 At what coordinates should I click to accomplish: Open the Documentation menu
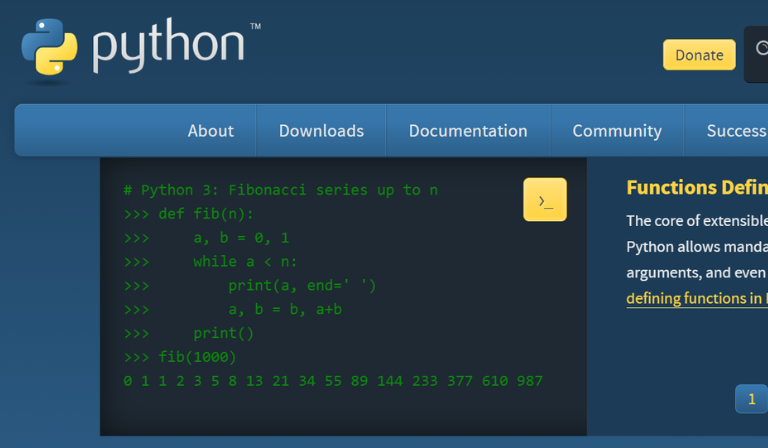point(468,131)
